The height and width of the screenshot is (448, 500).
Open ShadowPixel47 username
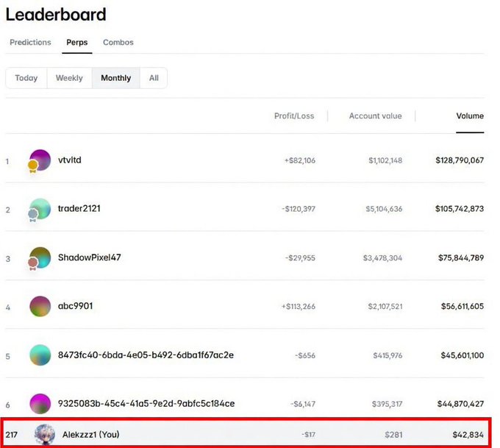pyautogui.click(x=89, y=257)
